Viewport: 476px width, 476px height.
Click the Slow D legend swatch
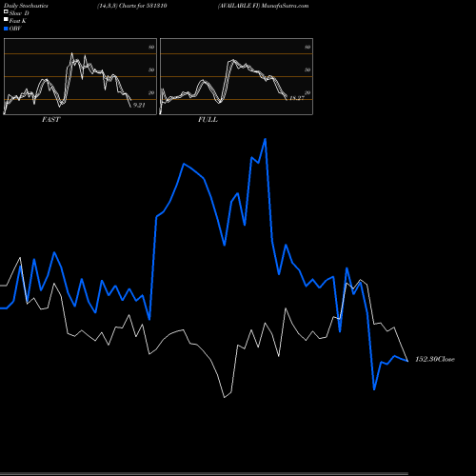pos(6,12)
